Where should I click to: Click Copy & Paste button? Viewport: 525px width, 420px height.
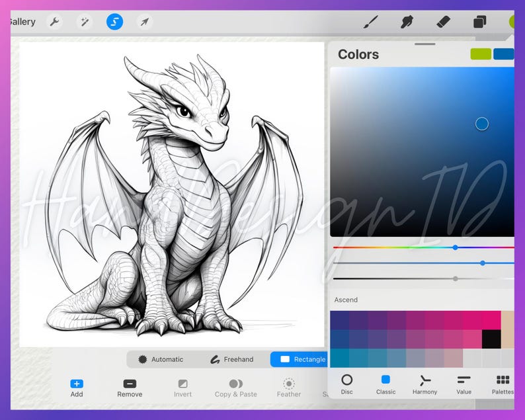[x=235, y=388]
